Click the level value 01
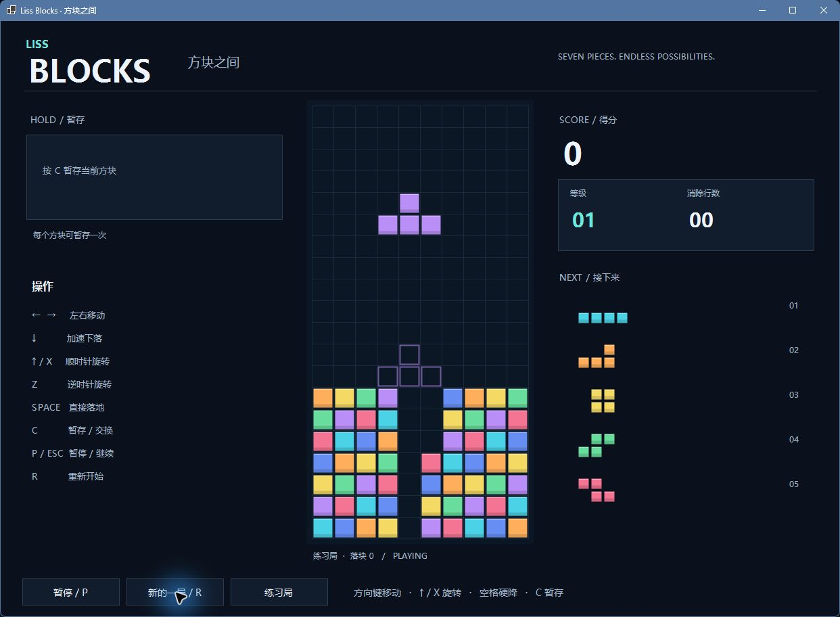This screenshot has height=617, width=840. pyautogui.click(x=583, y=220)
